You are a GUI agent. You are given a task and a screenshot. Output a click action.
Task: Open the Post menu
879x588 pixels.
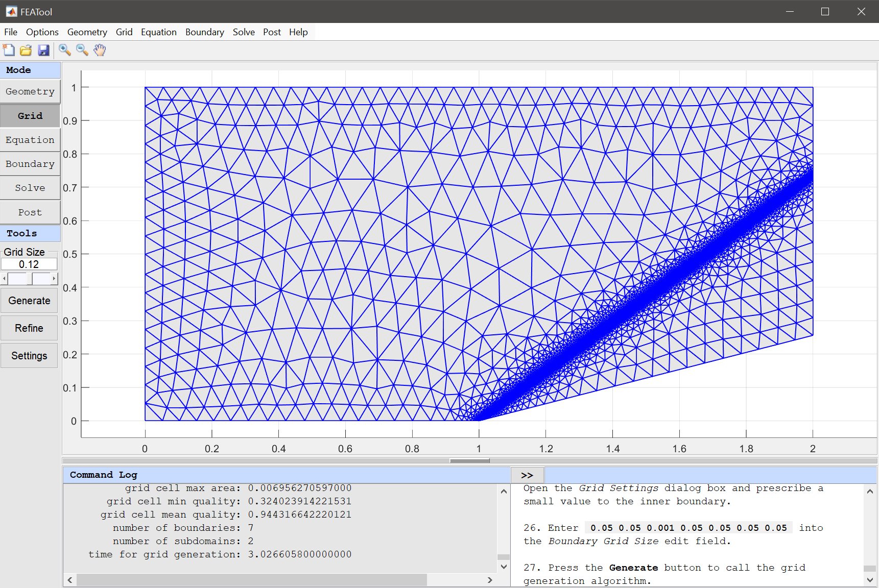pyautogui.click(x=272, y=32)
